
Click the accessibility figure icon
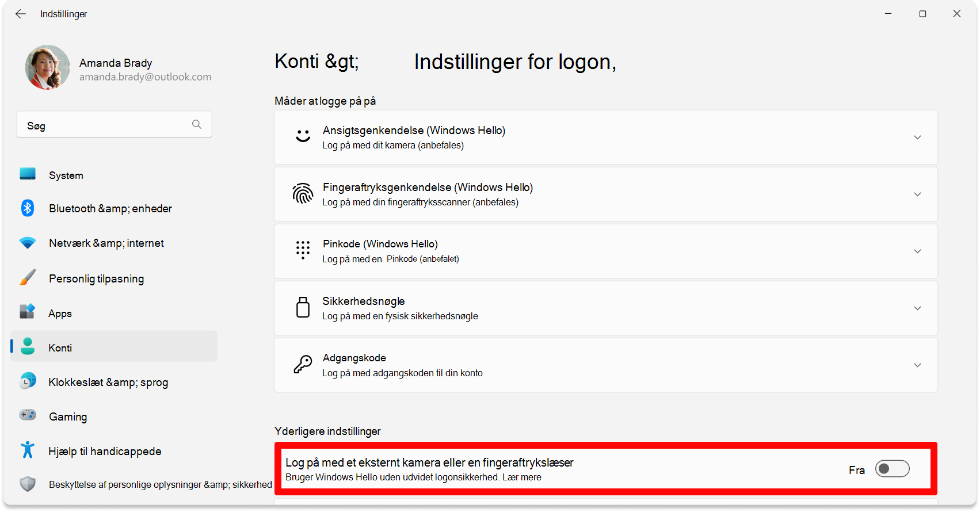pos(28,450)
